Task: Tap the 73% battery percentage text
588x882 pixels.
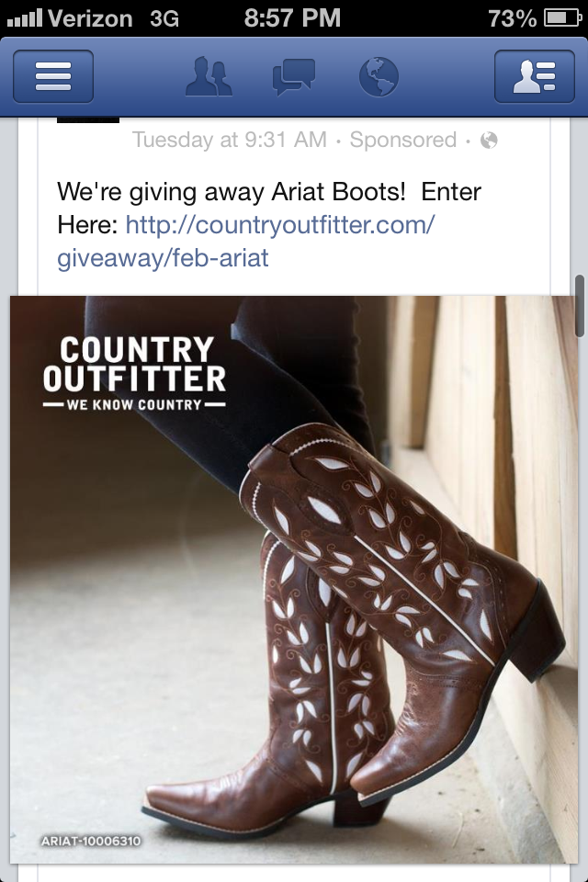Action: 512,18
